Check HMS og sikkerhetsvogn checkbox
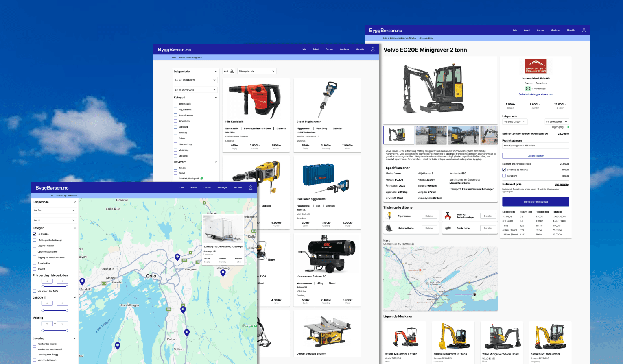This screenshot has width=623, height=364. pos(35,240)
